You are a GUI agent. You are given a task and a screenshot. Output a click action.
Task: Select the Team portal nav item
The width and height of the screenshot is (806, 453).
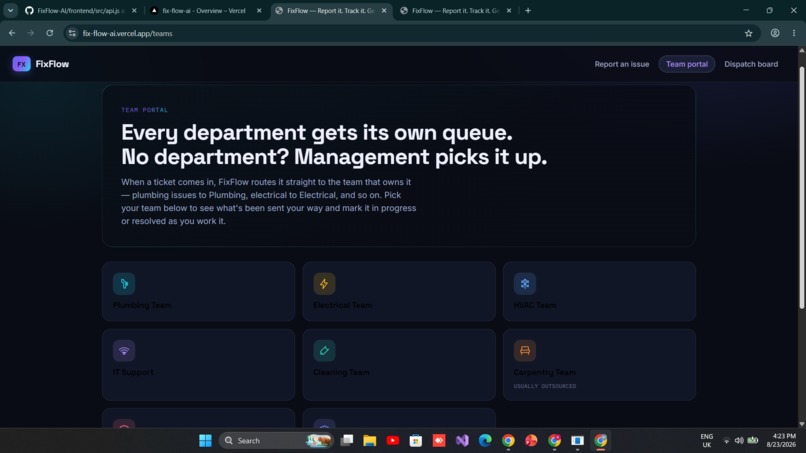pos(687,64)
